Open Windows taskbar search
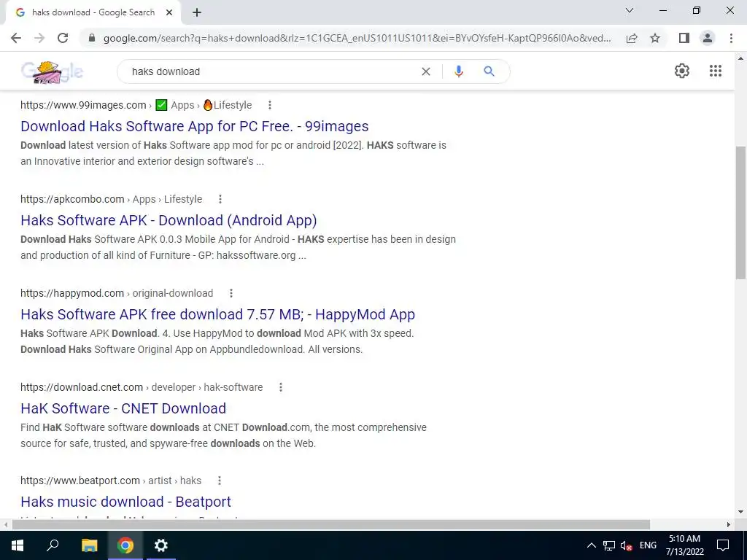The image size is (747, 560). (53, 545)
